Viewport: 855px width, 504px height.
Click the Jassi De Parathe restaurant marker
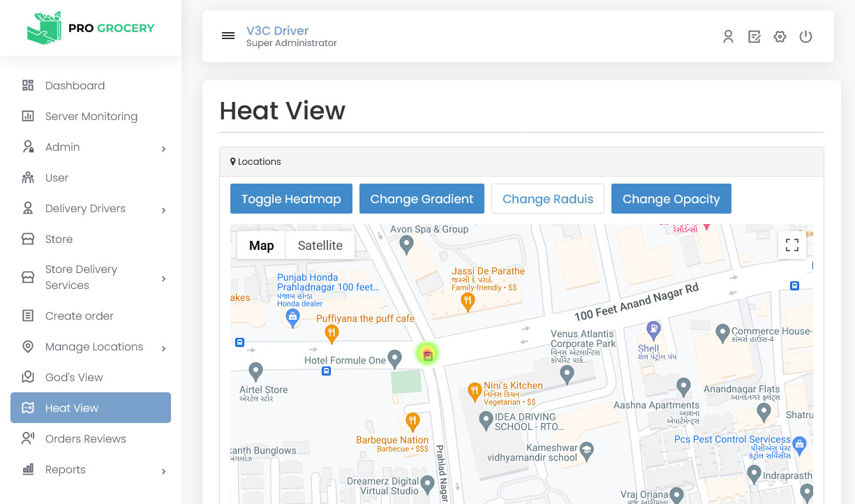468,301
